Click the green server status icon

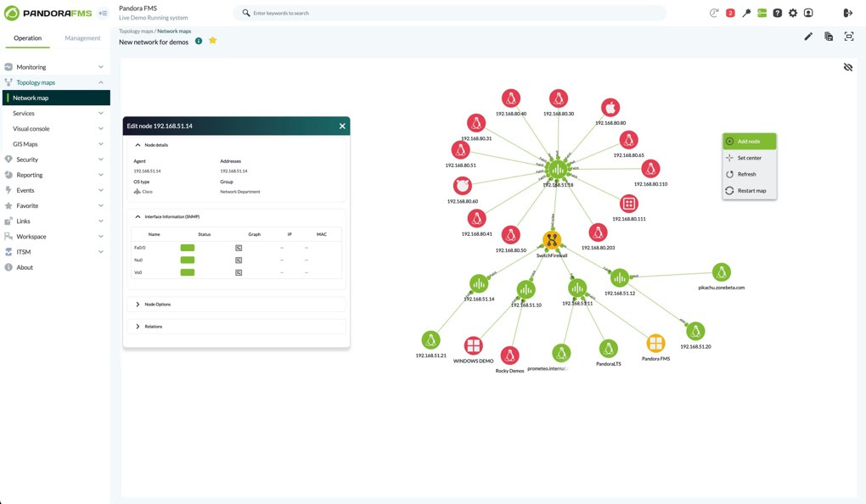pyautogui.click(x=762, y=13)
